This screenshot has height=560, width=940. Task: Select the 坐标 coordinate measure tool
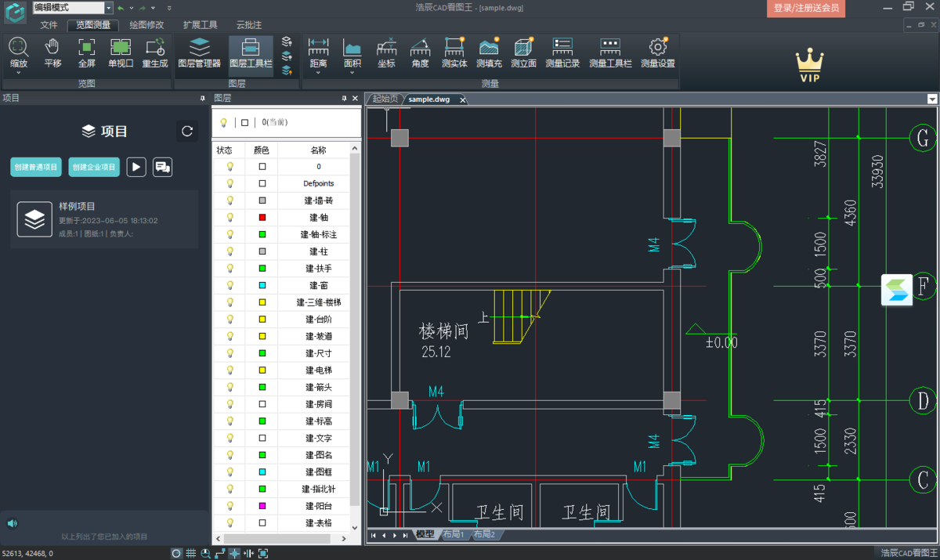point(386,53)
